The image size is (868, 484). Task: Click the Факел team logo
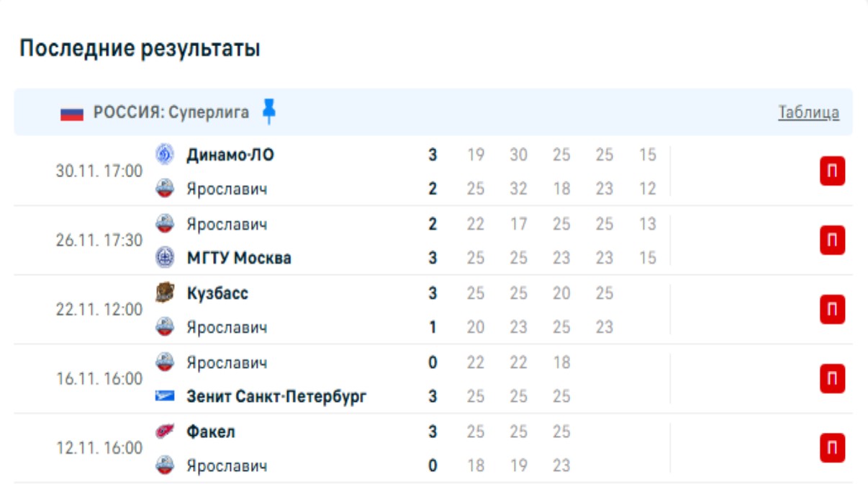click(165, 431)
